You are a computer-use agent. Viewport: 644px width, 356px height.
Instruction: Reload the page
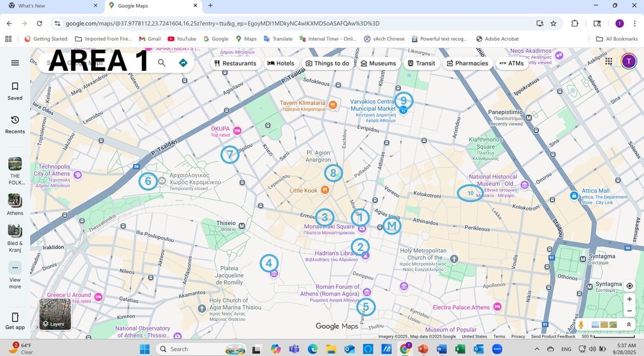[x=39, y=23]
